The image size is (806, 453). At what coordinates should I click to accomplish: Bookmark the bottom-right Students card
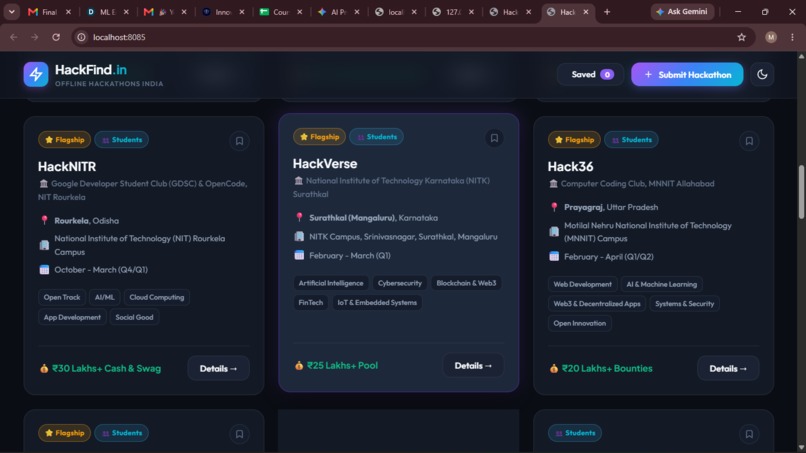749,434
